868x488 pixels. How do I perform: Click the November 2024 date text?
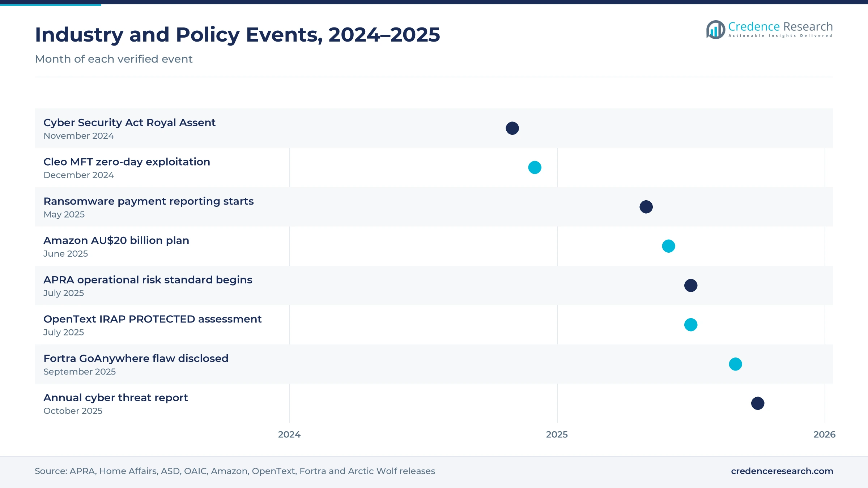(x=78, y=136)
